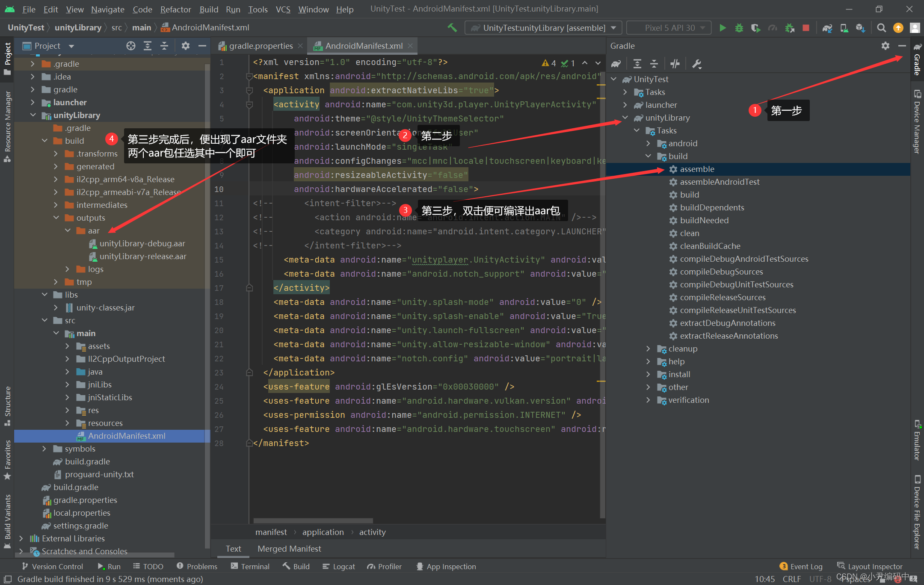924x585 pixels.
Task: Jump to next highlighted error arrow
Action: click(x=598, y=63)
